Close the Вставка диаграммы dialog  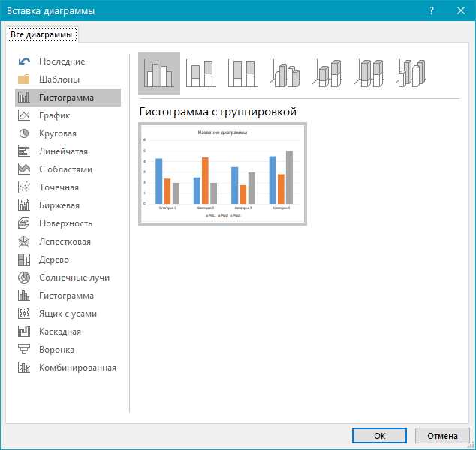461,11
